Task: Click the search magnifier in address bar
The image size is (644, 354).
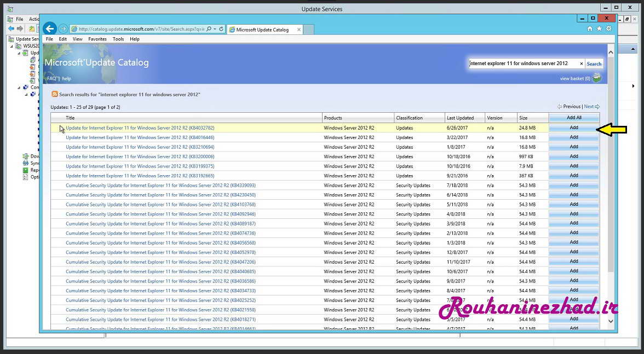Action: click(x=209, y=29)
